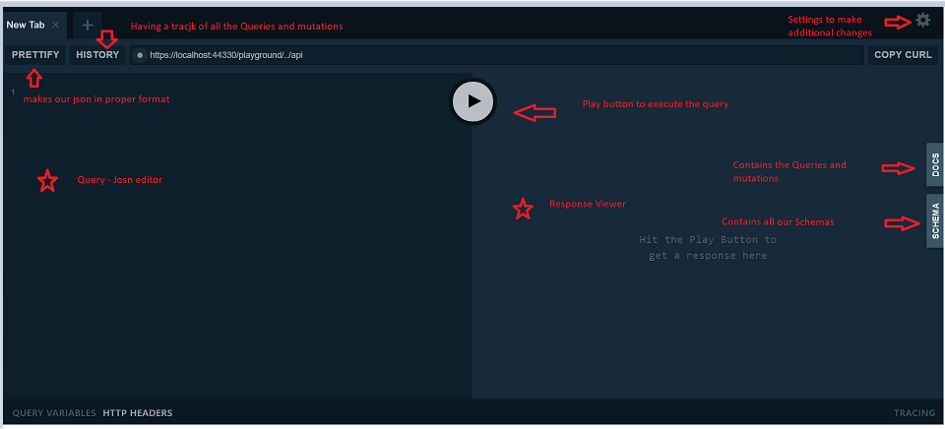Viewport: 945px width, 429px height.
Task: Open the DOCS side tab
Action: tap(935, 164)
